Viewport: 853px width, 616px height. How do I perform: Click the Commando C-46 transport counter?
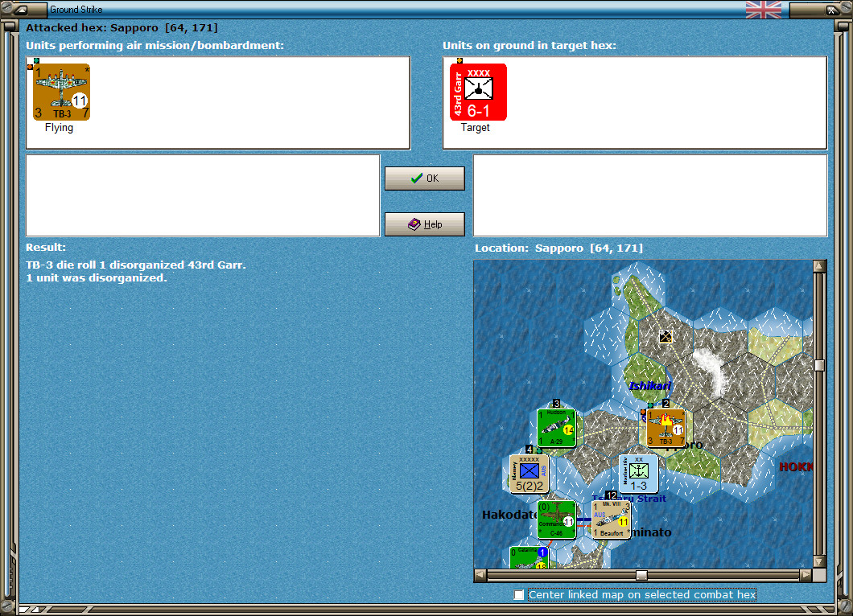point(556,519)
